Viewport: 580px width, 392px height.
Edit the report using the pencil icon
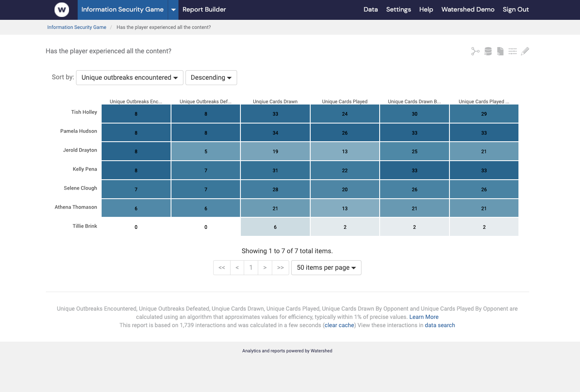[525, 51]
